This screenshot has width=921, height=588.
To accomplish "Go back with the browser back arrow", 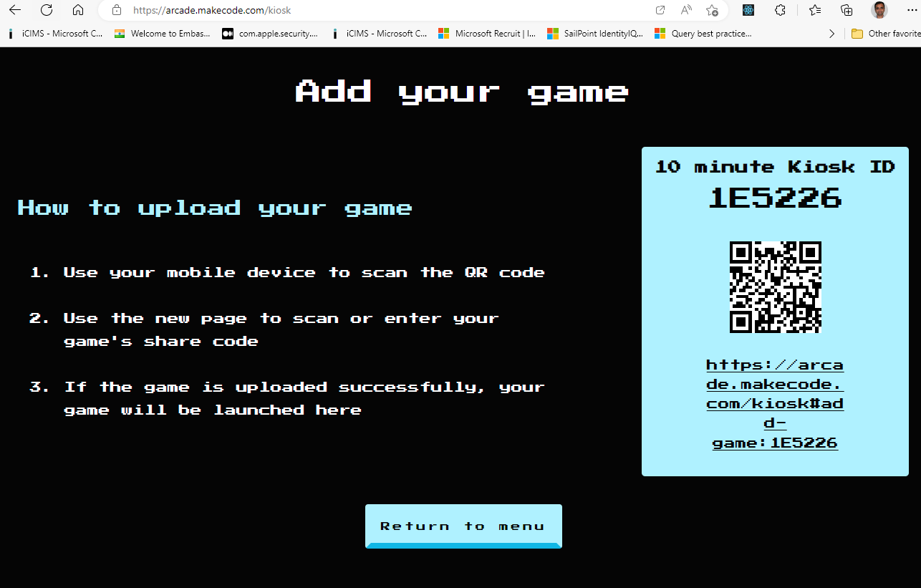I will pyautogui.click(x=15, y=10).
